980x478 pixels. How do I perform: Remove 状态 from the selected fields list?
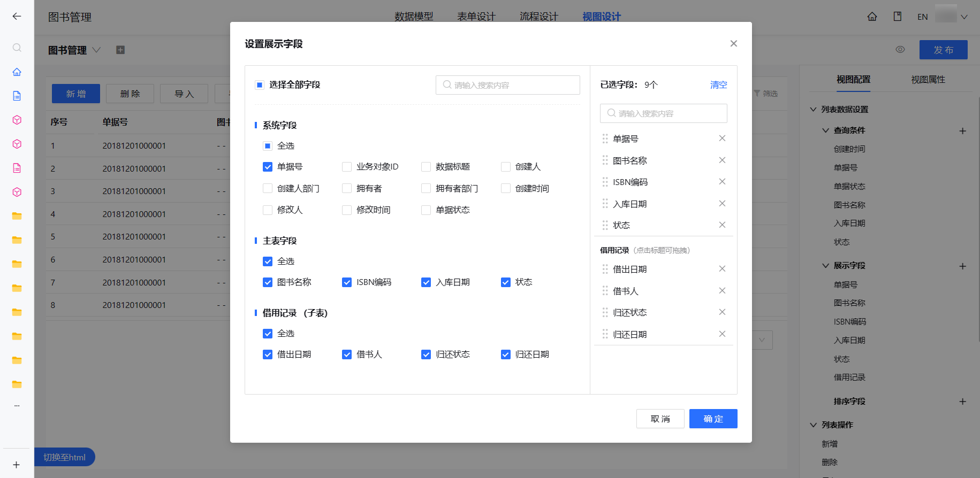pos(722,225)
